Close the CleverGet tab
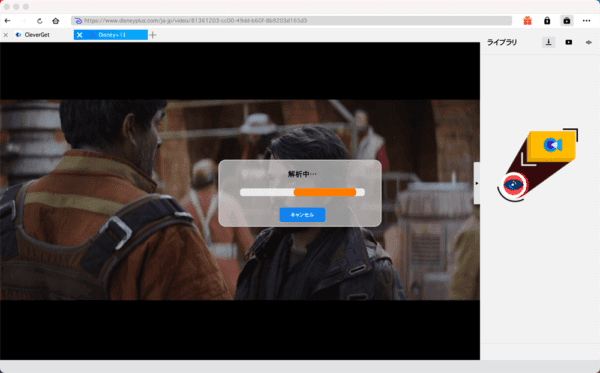This screenshot has width=600, height=373. pos(6,35)
